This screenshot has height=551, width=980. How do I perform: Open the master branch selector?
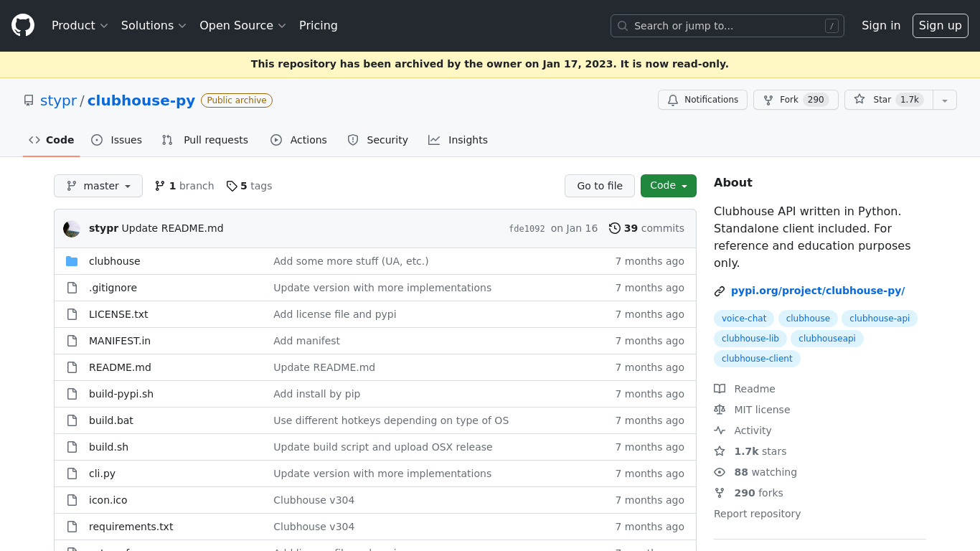click(x=98, y=186)
